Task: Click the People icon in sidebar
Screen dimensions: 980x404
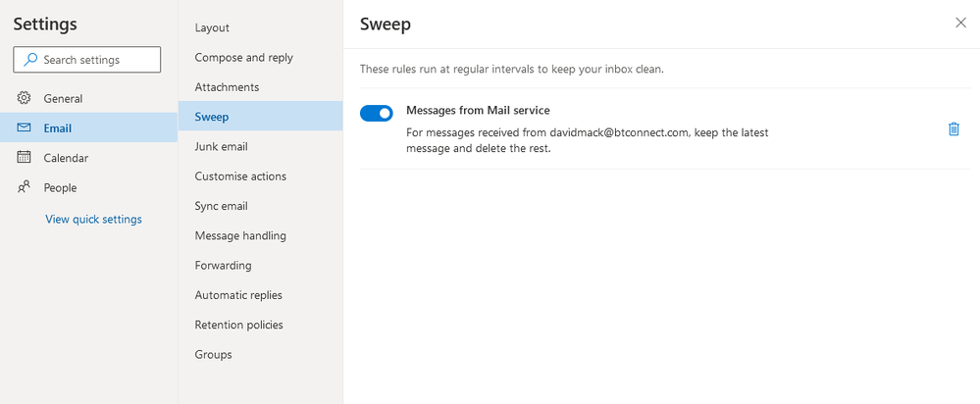Action: (x=25, y=187)
